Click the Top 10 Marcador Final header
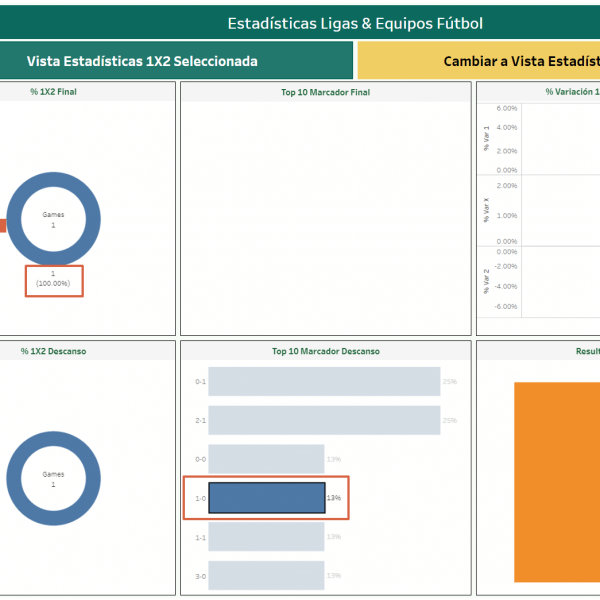Viewport: 600px width, 600px height. tap(325, 92)
